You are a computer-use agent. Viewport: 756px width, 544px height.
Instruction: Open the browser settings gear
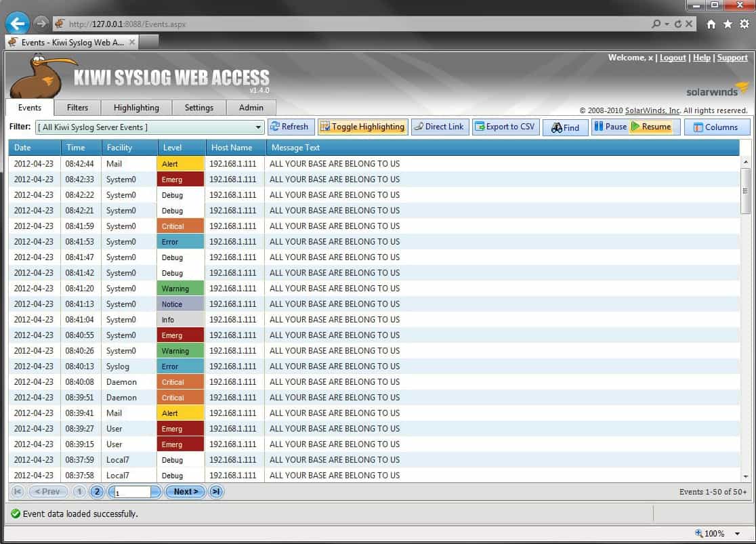coord(745,23)
